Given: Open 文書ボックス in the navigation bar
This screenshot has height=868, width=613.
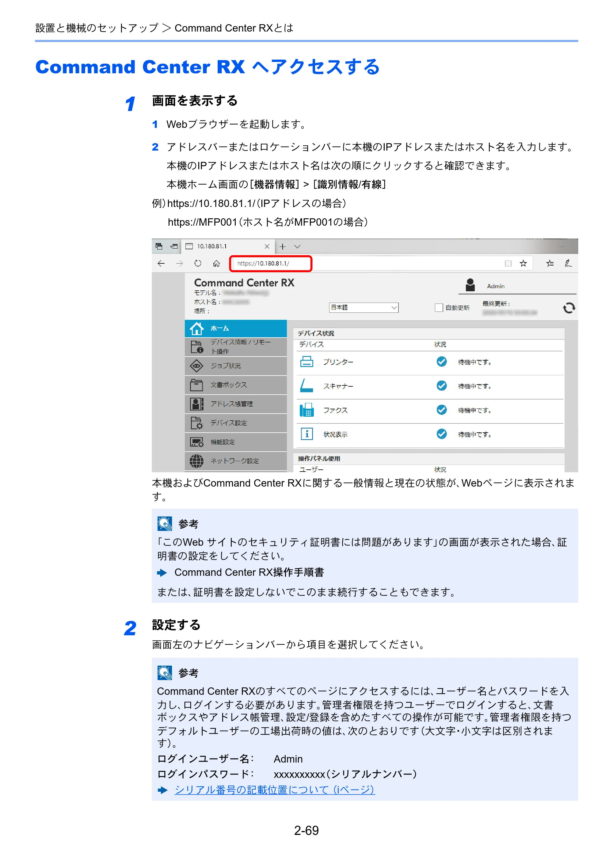Looking at the screenshot, I should point(235,385).
